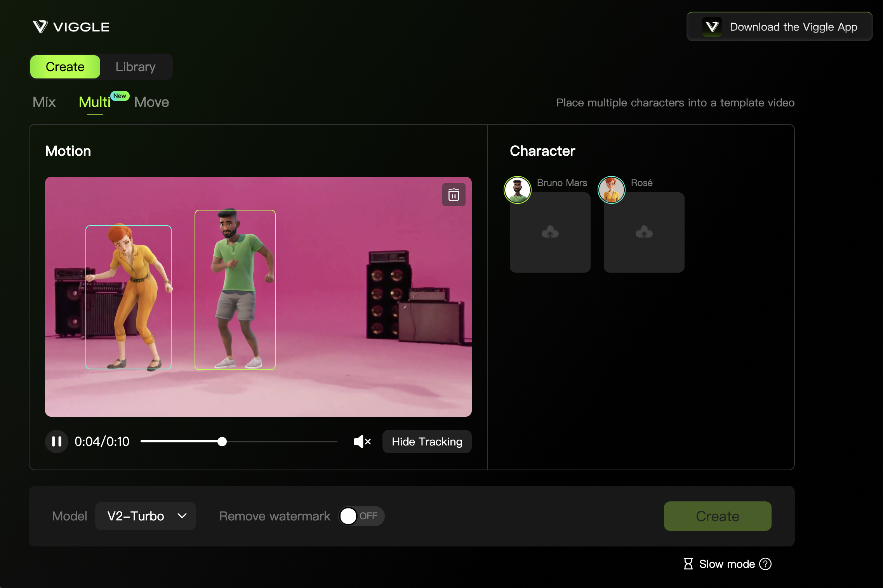Unmute the video with speaker icon
The height and width of the screenshot is (588, 883).
tap(362, 442)
